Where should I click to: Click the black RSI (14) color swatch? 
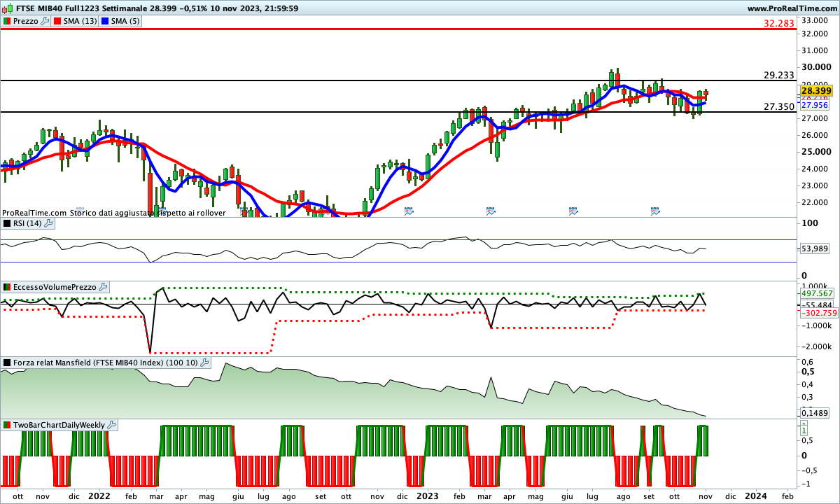7,223
